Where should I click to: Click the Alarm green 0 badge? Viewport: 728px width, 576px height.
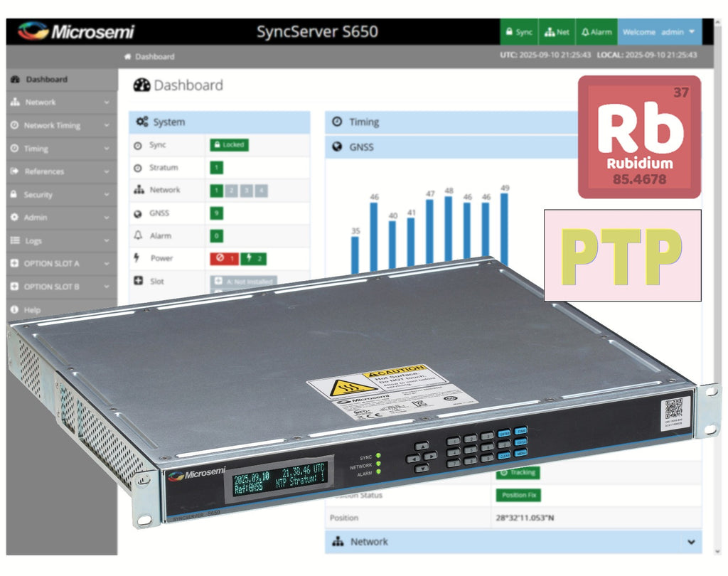216,236
